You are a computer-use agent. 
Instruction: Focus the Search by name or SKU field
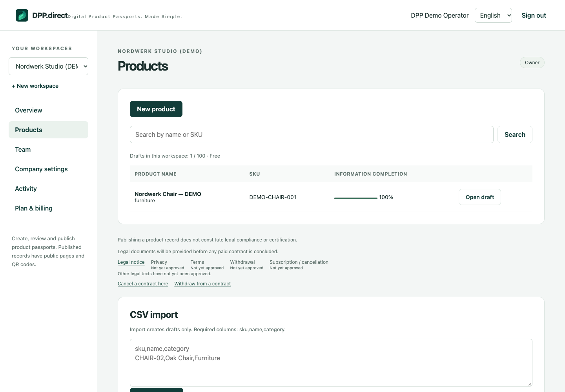click(x=312, y=134)
